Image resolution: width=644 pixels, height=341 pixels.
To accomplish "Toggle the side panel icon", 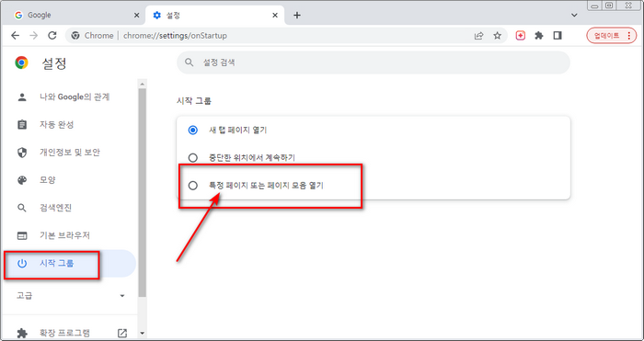I will coord(558,36).
